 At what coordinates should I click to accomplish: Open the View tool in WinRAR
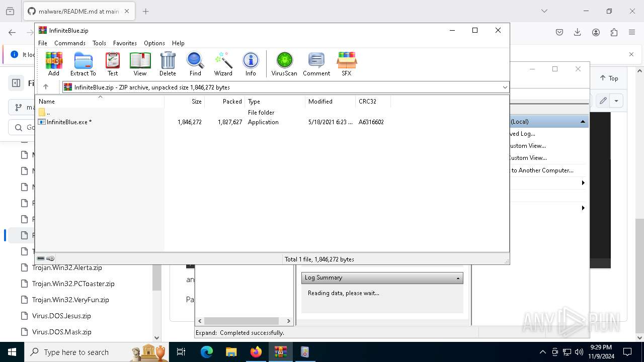tap(140, 64)
